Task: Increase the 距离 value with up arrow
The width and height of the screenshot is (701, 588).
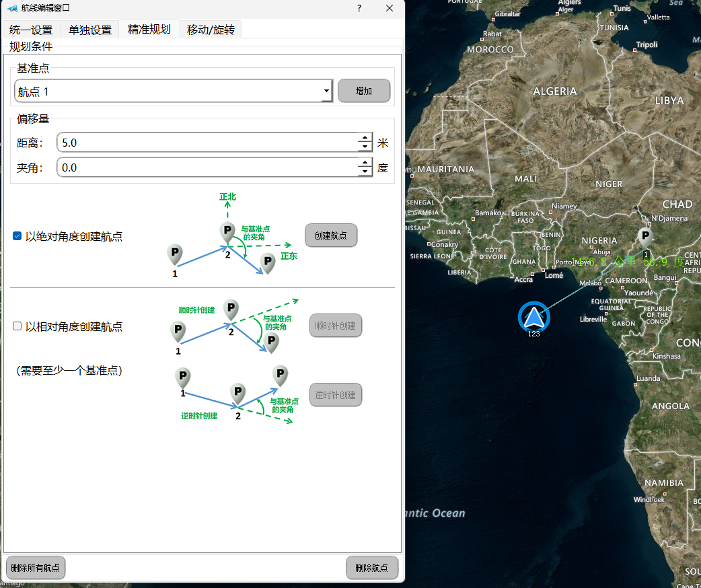Action: [x=365, y=139]
